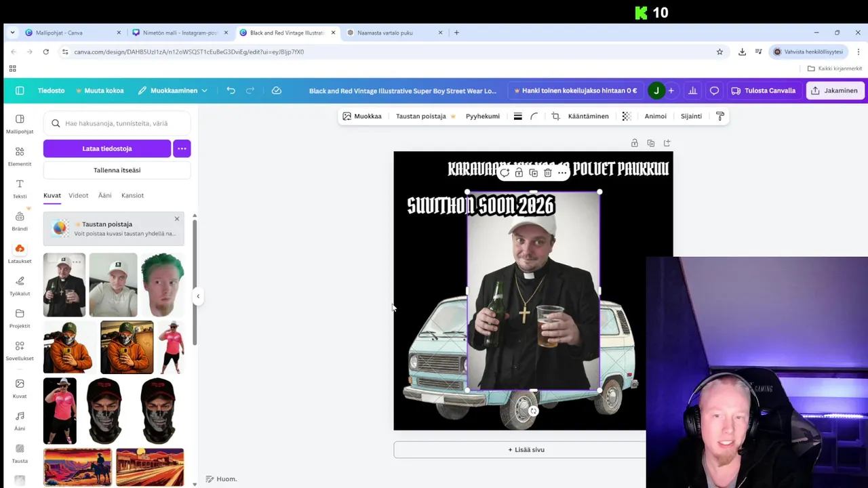Open the comments speech bubble icon
Screen dimensions: 868x488
(x=714, y=90)
